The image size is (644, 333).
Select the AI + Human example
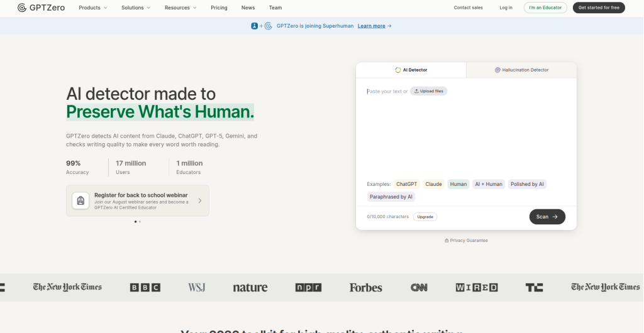point(489,184)
